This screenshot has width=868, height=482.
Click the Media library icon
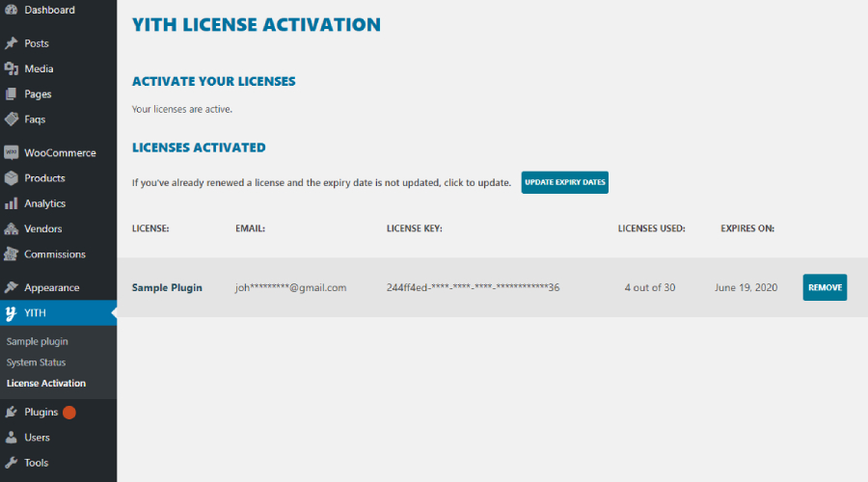tap(11, 68)
